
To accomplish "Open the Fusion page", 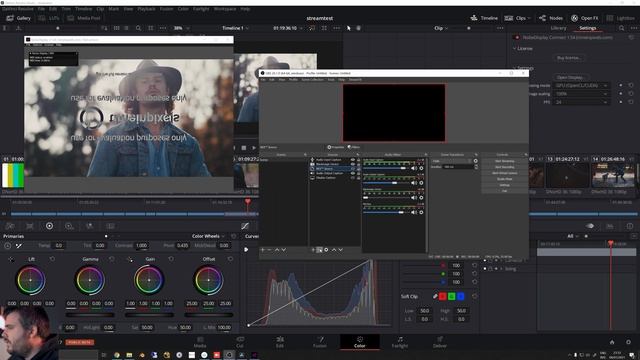I will pos(320,342).
